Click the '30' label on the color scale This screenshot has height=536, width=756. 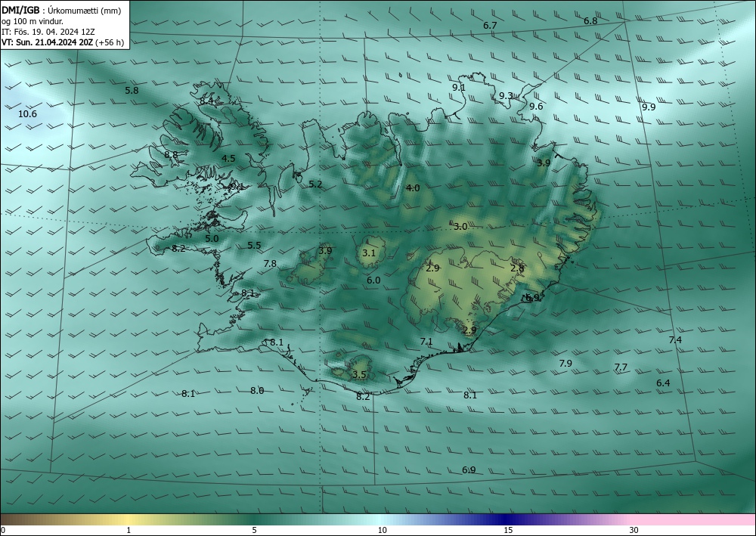634,530
